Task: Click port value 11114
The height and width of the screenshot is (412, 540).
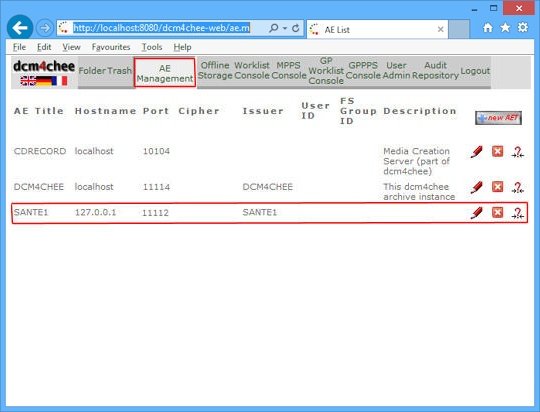Action: [156, 187]
